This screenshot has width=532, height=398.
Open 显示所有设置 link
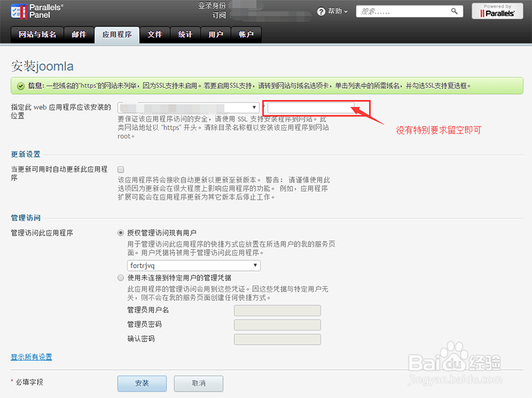[x=31, y=357]
